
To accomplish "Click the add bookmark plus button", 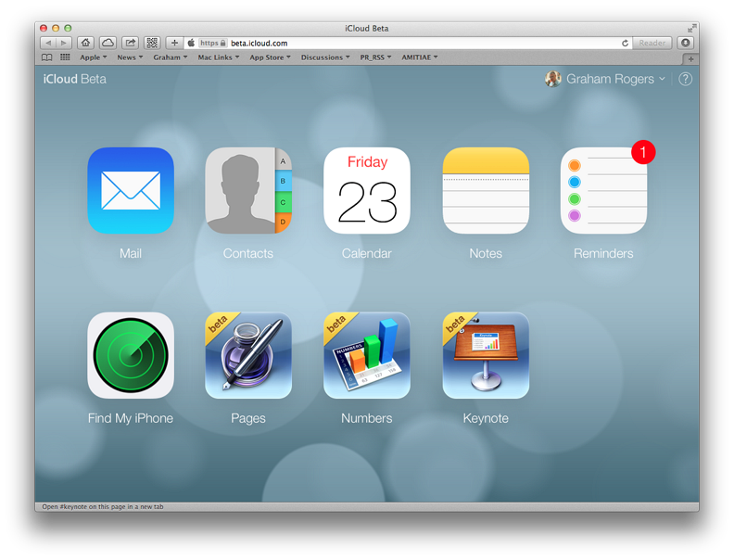I will pos(174,43).
